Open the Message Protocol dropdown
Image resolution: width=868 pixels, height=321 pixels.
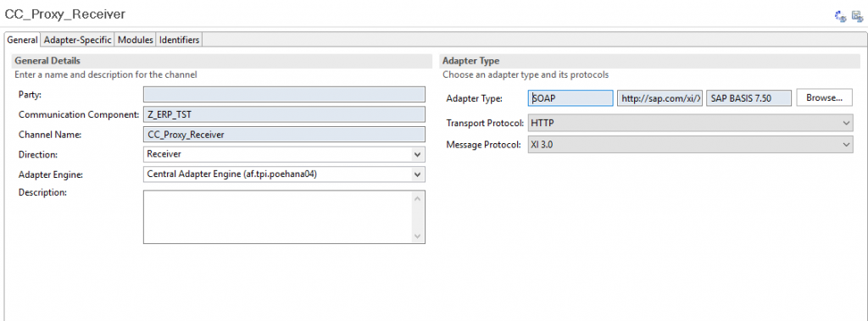tap(690, 145)
